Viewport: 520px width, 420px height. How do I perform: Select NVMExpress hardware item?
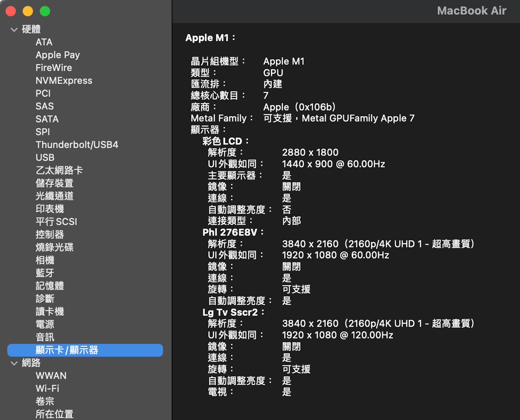64,81
